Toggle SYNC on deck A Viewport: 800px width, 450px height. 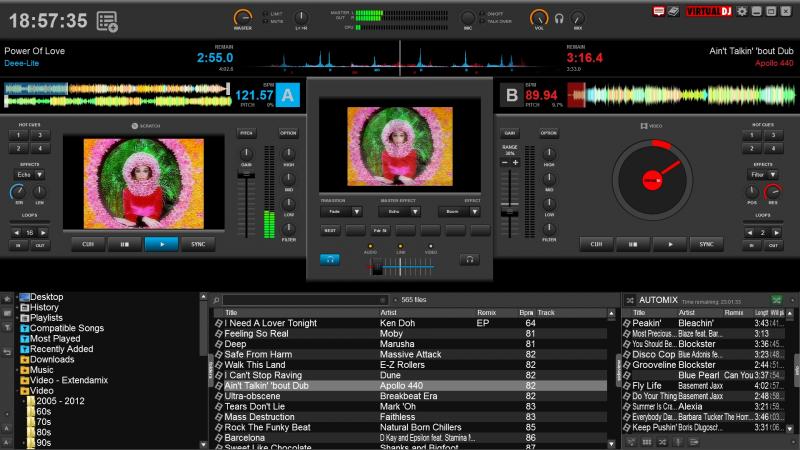tap(198, 244)
